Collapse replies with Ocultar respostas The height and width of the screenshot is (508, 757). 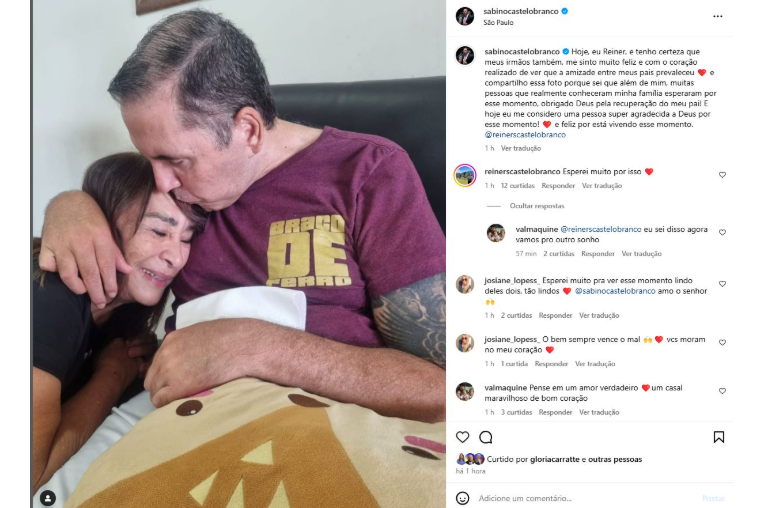click(537, 206)
